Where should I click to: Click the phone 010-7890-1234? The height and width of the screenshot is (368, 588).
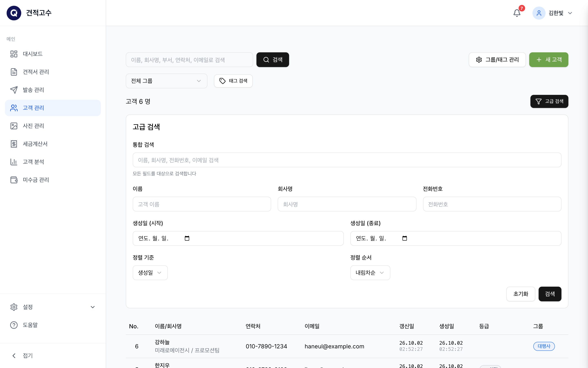click(266, 346)
